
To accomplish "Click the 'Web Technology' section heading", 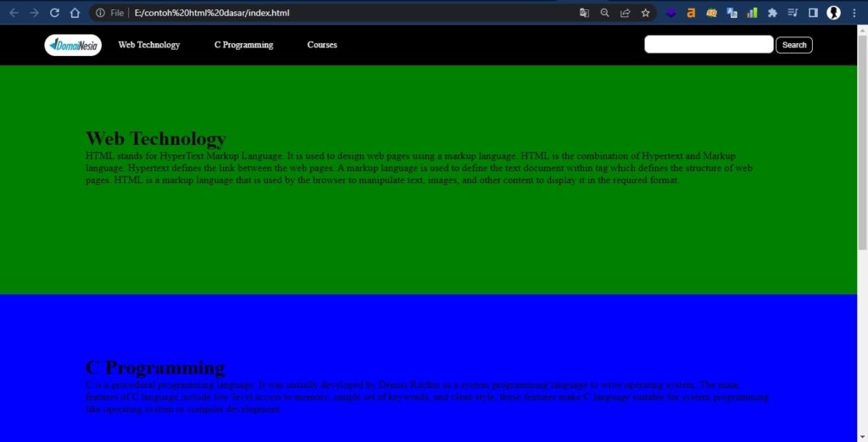I will point(156,138).
